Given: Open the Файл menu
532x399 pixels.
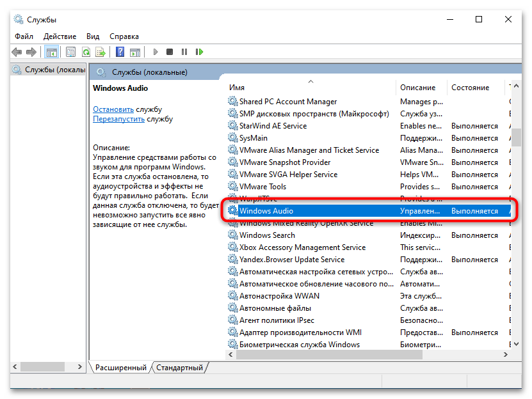Looking at the screenshot, I should [24, 36].
